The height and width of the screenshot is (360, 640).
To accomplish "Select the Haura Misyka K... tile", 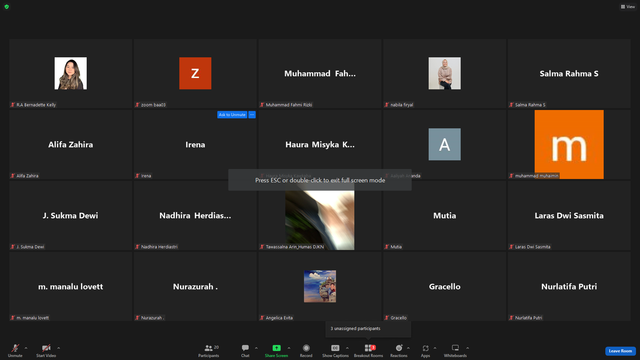I will point(320,144).
